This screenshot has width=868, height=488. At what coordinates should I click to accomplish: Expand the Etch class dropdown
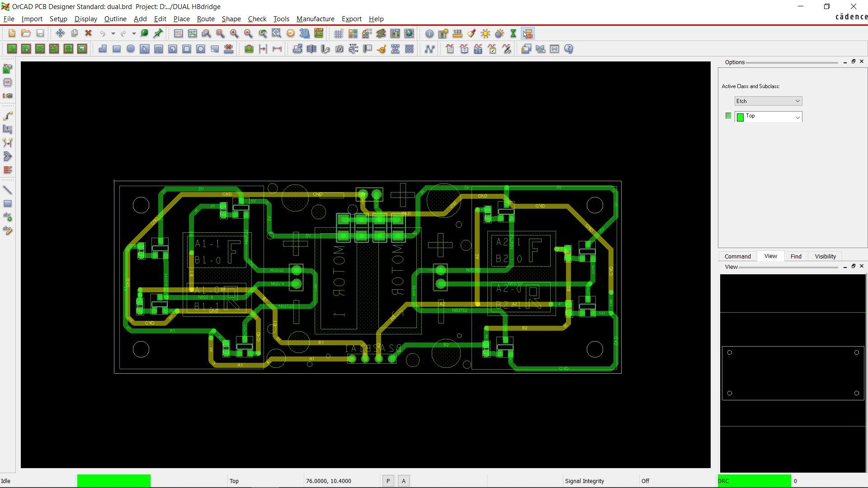797,101
